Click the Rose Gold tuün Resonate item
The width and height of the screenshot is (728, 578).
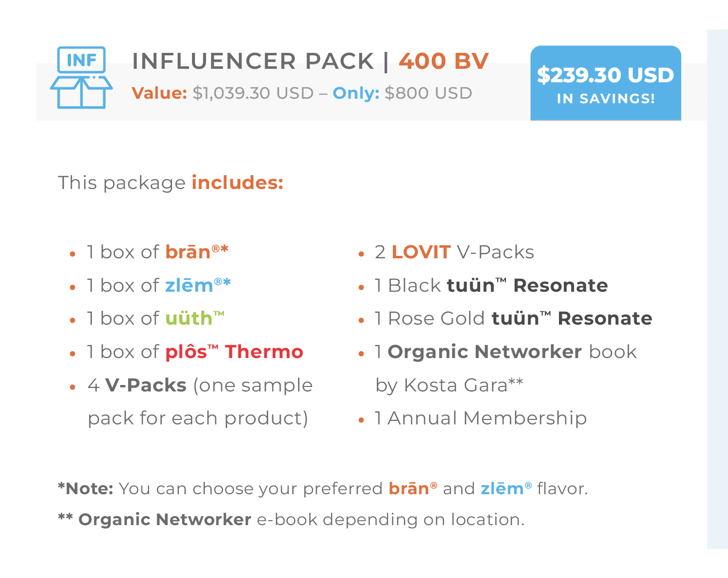514,318
